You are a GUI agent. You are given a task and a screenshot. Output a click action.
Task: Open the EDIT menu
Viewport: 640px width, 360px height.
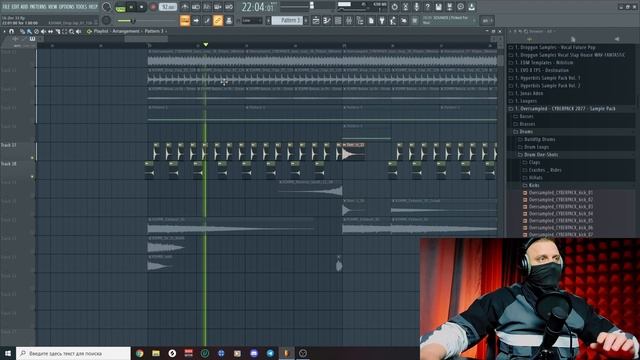click(16, 7)
